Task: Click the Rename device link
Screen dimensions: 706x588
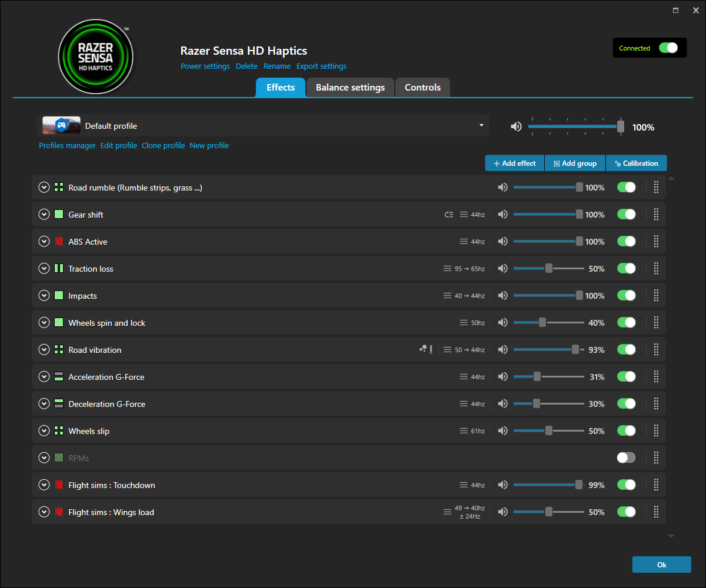Action: pyautogui.click(x=277, y=66)
